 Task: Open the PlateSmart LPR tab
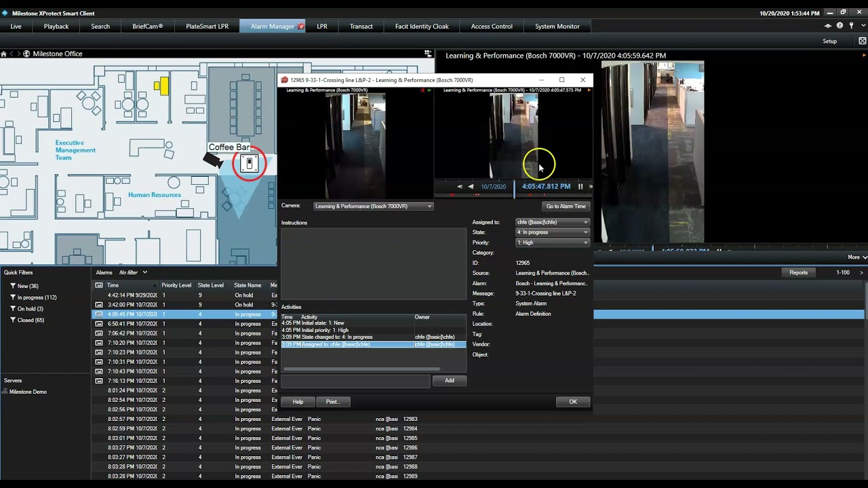coord(208,26)
